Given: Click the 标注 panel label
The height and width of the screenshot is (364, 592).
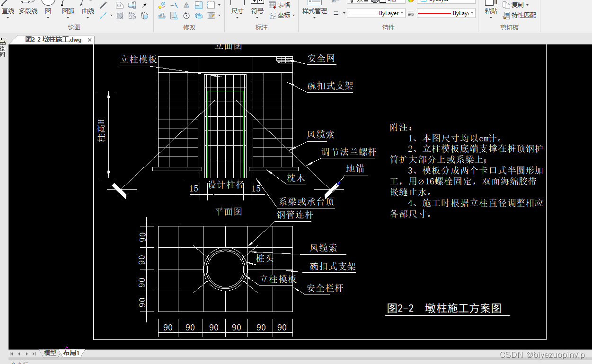Looking at the screenshot, I should [x=262, y=27].
